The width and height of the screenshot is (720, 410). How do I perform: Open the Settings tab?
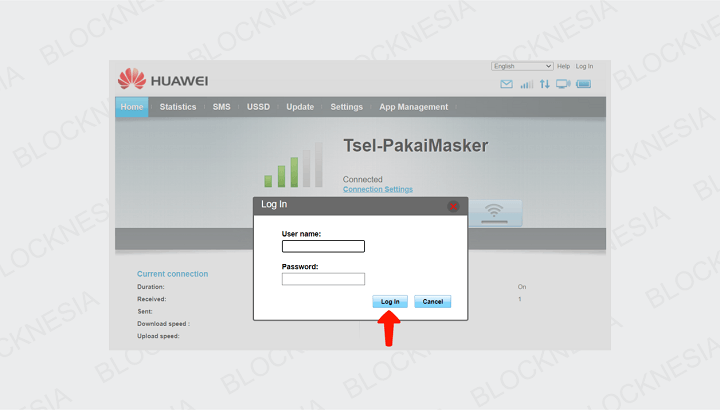347,107
